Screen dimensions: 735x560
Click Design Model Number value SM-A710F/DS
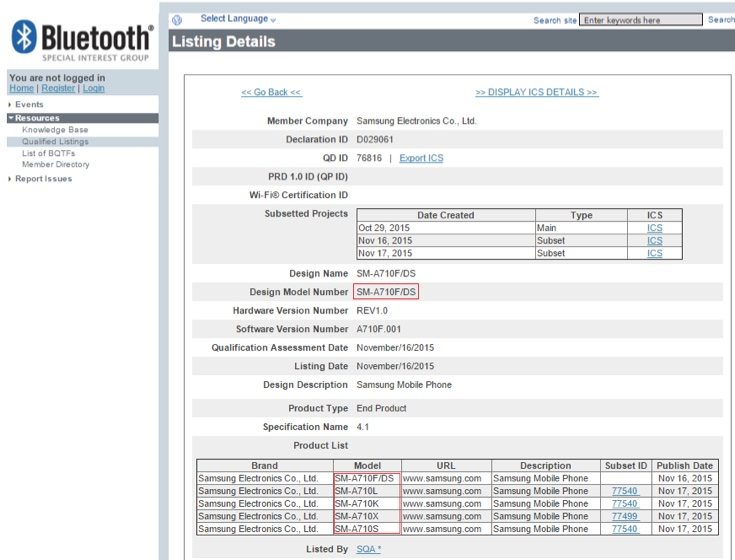click(386, 292)
